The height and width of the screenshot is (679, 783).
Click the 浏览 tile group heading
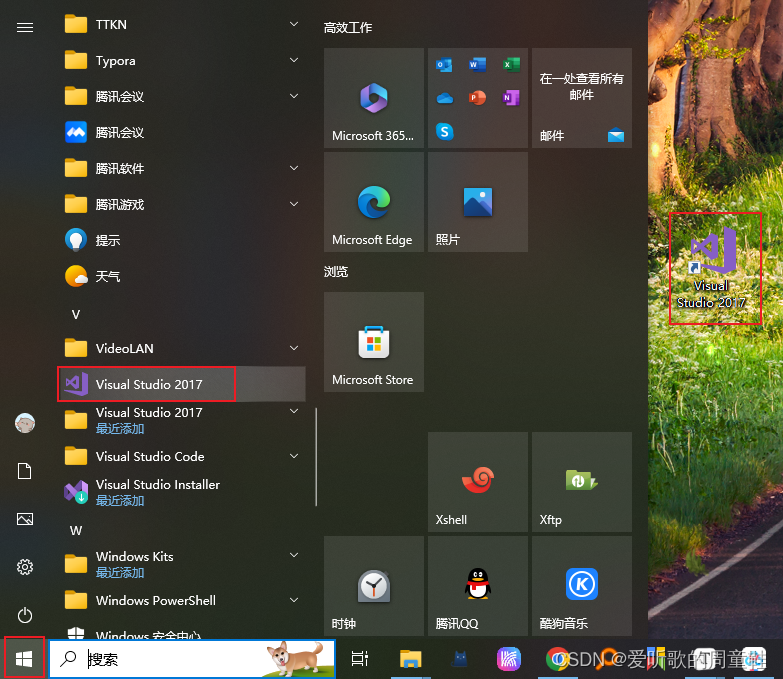pos(336,272)
